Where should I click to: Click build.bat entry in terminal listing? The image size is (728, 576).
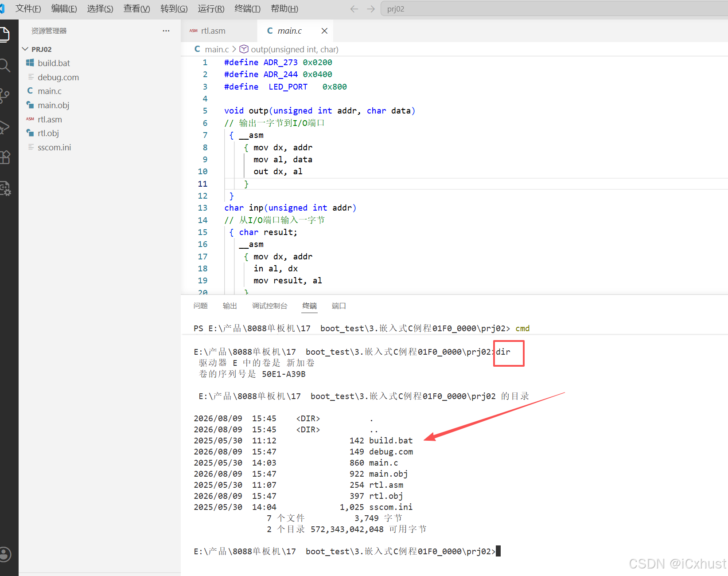pyautogui.click(x=391, y=440)
